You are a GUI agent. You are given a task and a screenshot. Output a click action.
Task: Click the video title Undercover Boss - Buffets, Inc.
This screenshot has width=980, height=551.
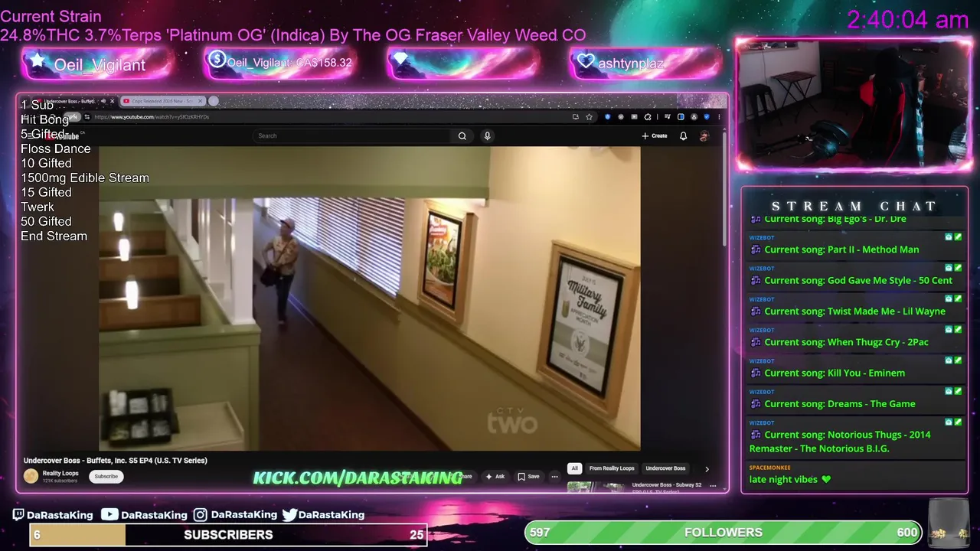(116, 461)
